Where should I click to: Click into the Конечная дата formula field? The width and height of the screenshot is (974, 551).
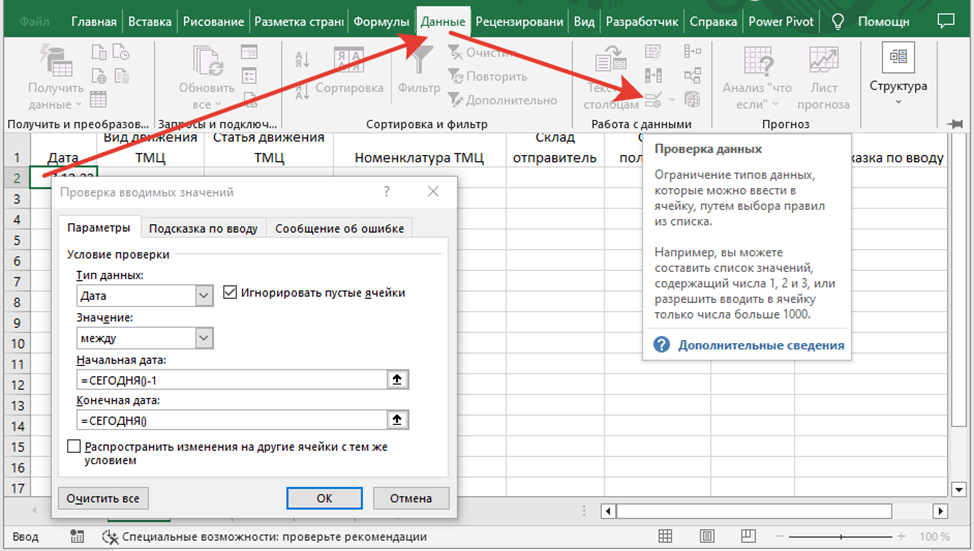[232, 421]
